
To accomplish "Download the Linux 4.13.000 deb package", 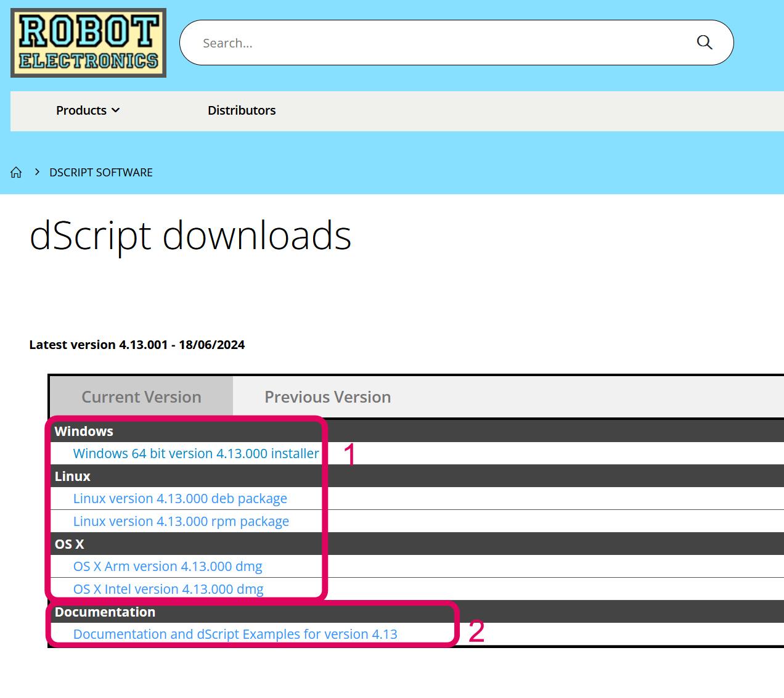I will tap(180, 499).
